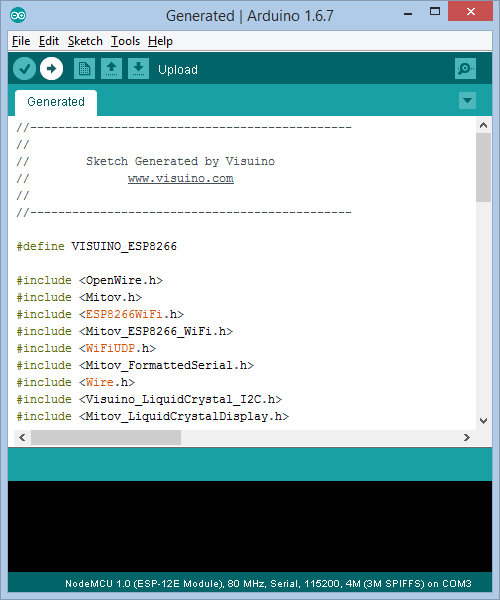This screenshot has height=600, width=500.
Task: Open the Help menu
Action: [x=160, y=41]
